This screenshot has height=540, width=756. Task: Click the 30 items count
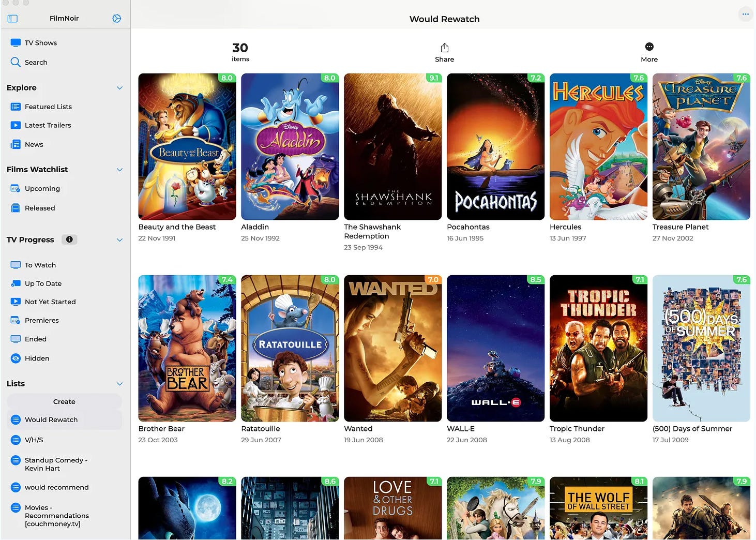(240, 52)
